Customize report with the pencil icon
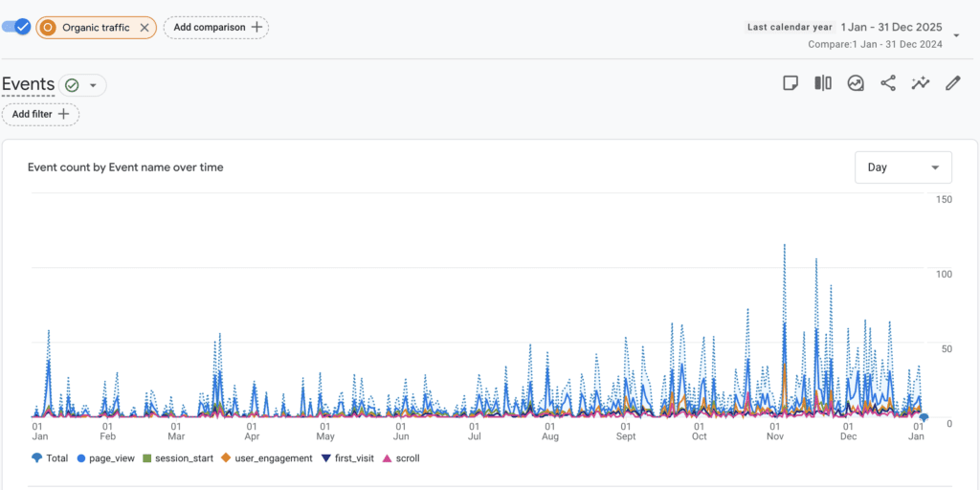 [x=952, y=83]
